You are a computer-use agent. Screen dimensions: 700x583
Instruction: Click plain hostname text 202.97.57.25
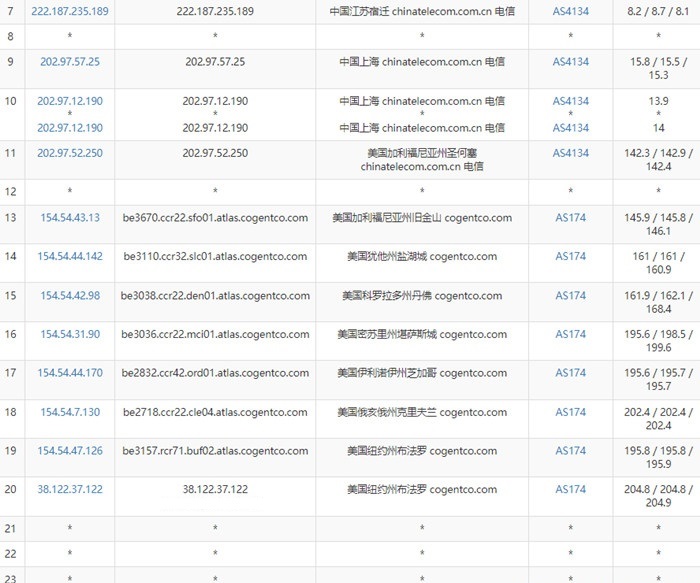(x=215, y=62)
